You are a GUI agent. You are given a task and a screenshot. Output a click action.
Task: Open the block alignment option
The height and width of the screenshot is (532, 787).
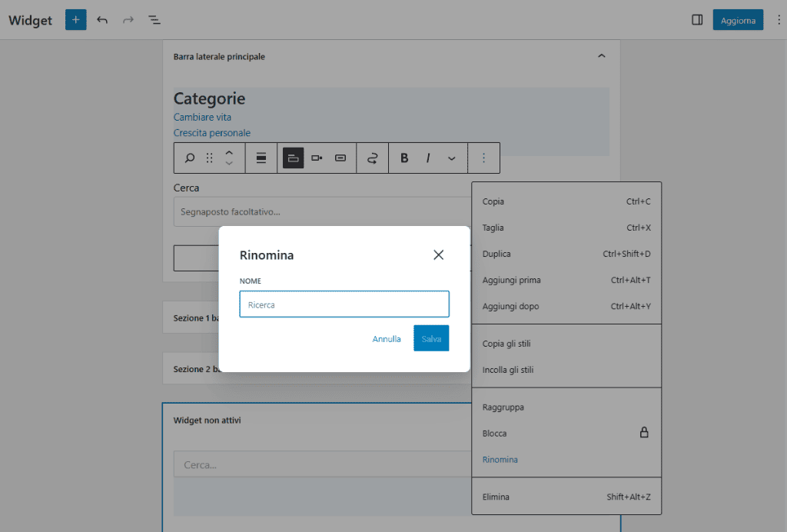(x=261, y=158)
